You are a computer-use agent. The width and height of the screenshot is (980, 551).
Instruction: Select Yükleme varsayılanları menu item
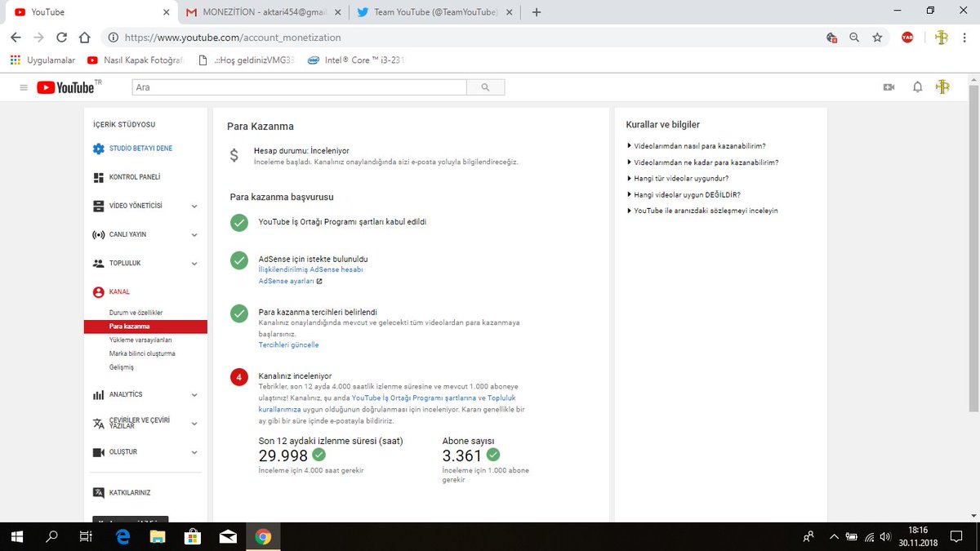(140, 340)
